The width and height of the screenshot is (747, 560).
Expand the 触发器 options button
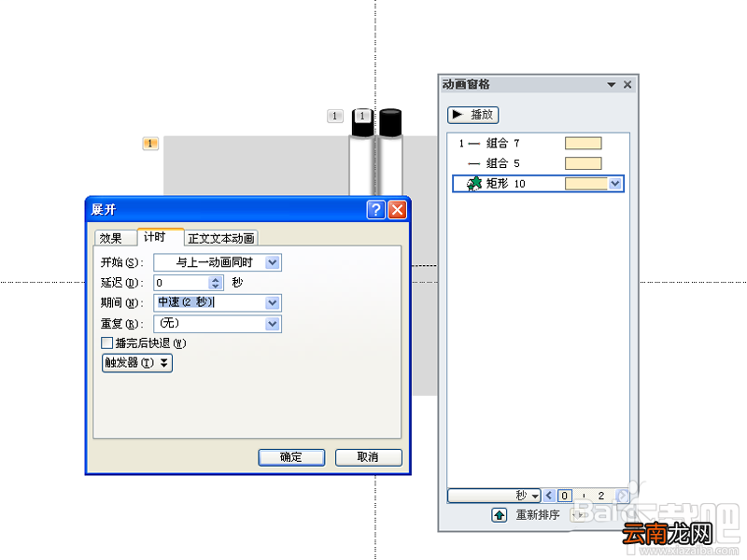tap(137, 363)
